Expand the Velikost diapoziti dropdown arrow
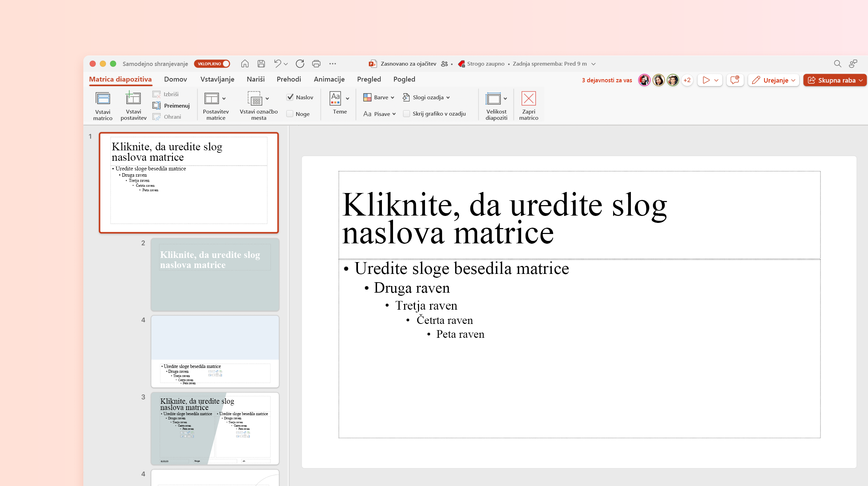The width and height of the screenshot is (868, 486). (x=505, y=99)
